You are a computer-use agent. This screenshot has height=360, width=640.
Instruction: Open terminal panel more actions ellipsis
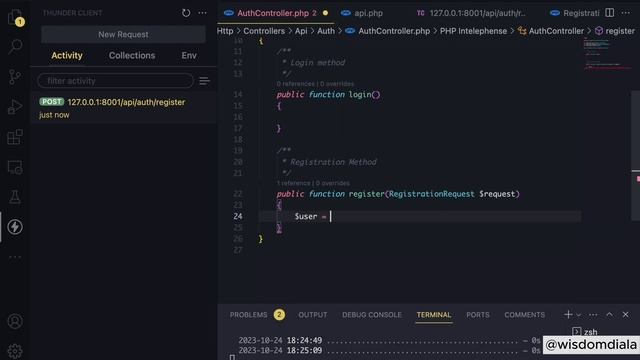tap(593, 315)
